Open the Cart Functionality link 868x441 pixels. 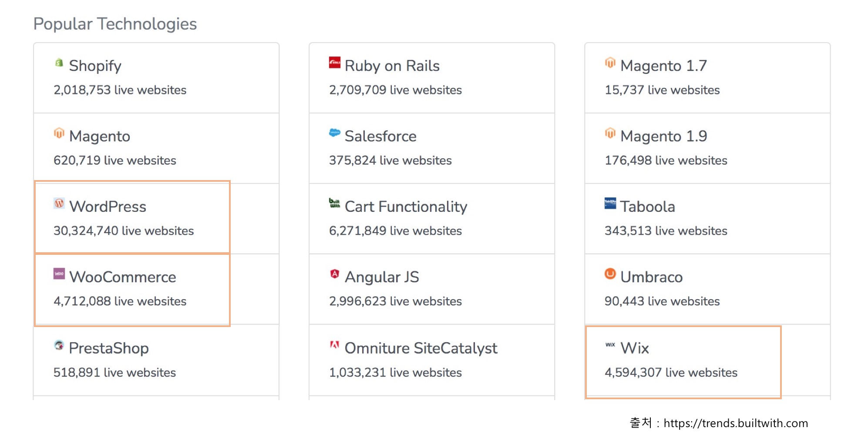pyautogui.click(x=406, y=207)
